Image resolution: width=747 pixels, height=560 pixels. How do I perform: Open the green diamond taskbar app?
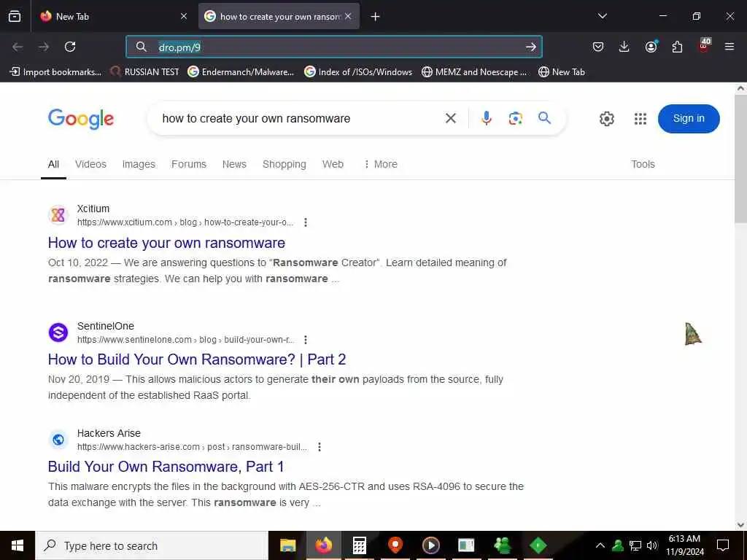pos(538,545)
